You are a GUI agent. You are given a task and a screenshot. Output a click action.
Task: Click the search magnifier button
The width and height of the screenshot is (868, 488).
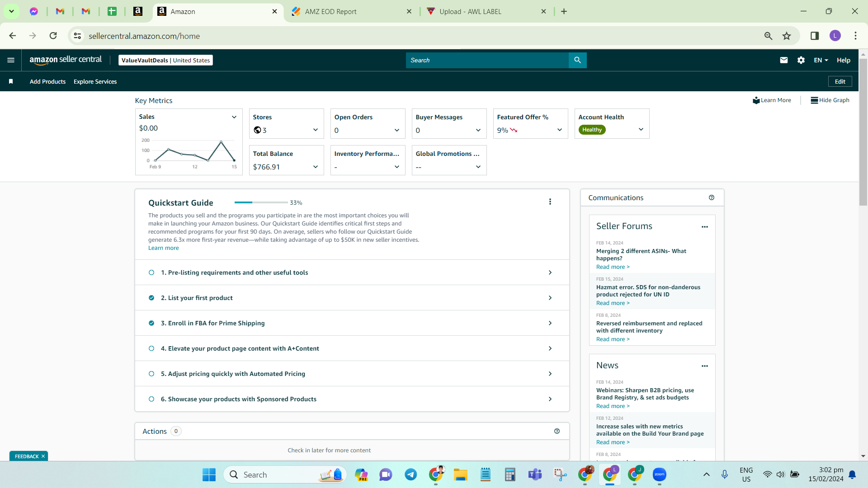tap(577, 60)
